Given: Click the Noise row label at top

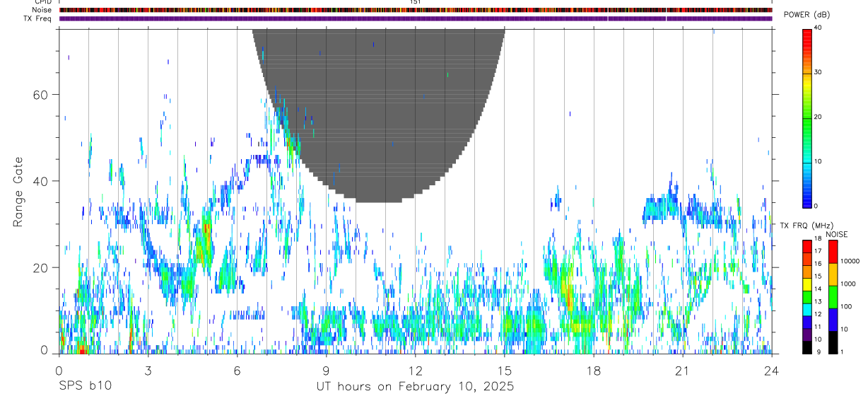Looking at the screenshot, I should pyautogui.click(x=42, y=10).
